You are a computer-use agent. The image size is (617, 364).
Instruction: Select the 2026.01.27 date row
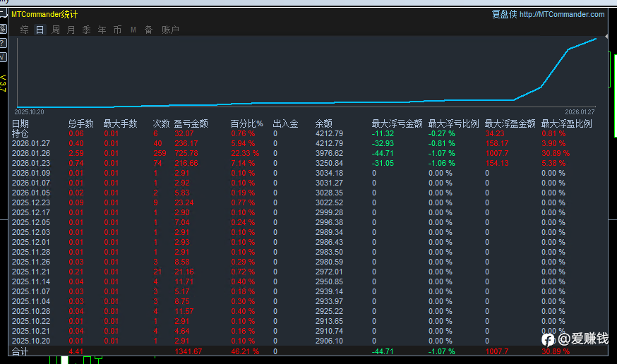click(x=308, y=143)
